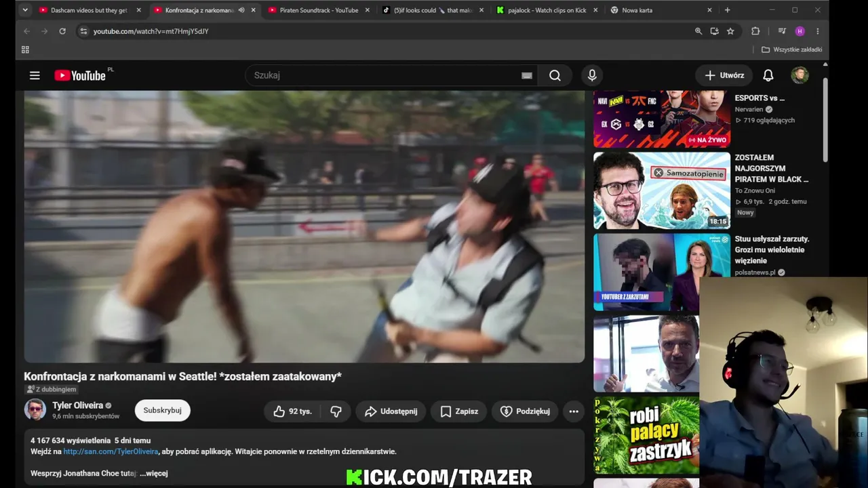Dislike the video with thumbs down

[x=336, y=411]
